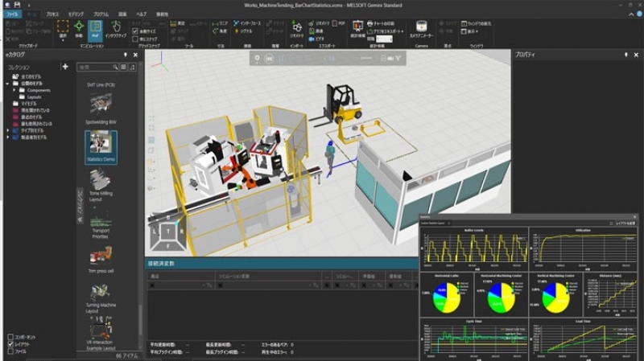Open the 図面 tab
Screen dimensions: 644x361
tap(122, 14)
